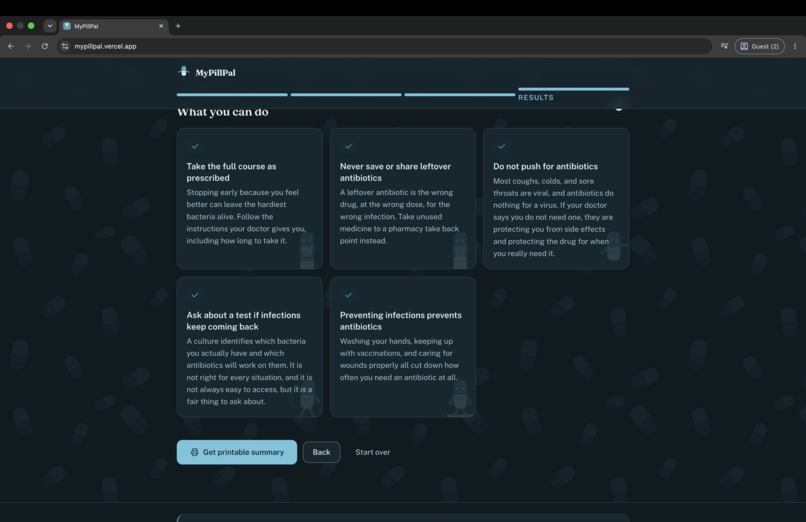Click the text starting Washing your hands, keeping up

(399, 359)
